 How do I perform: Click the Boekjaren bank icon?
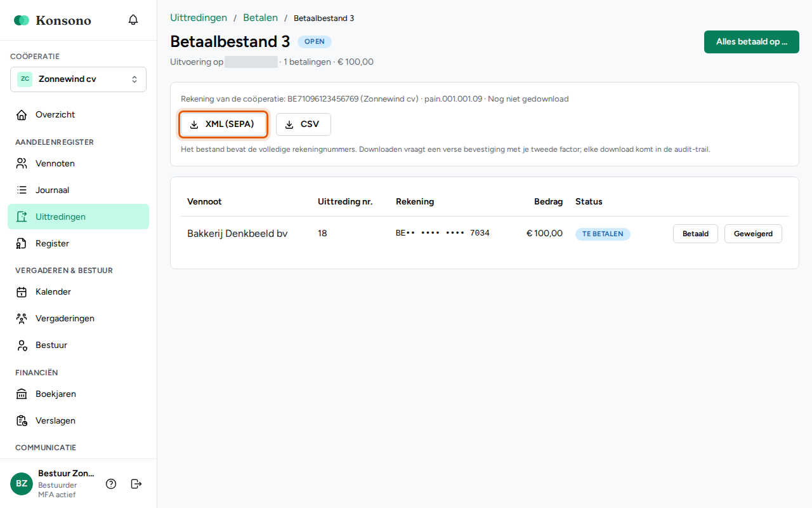22,394
